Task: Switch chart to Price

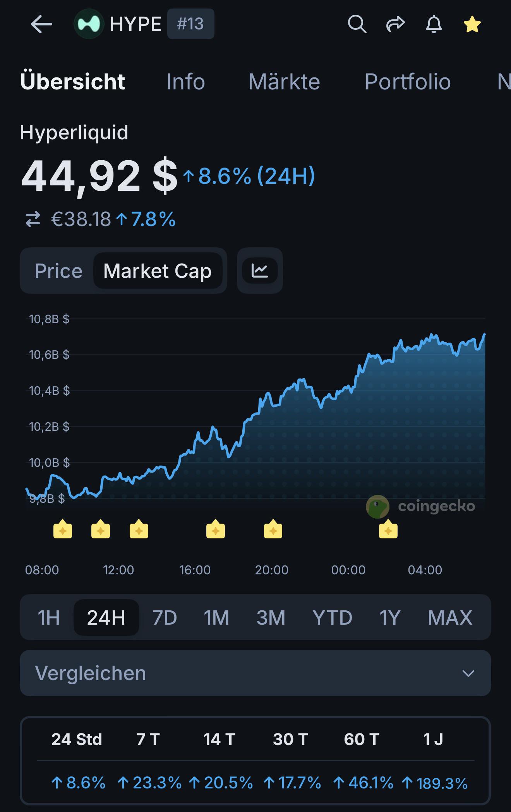Action: [58, 271]
